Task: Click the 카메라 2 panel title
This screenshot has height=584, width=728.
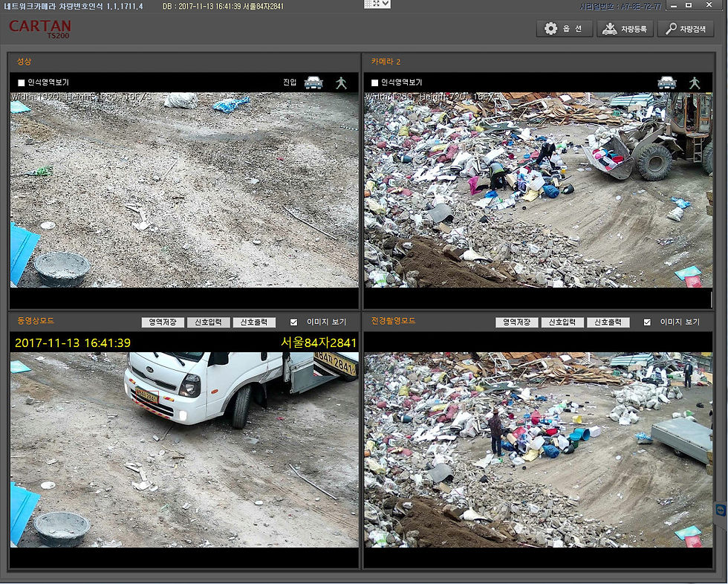Action: click(386, 61)
